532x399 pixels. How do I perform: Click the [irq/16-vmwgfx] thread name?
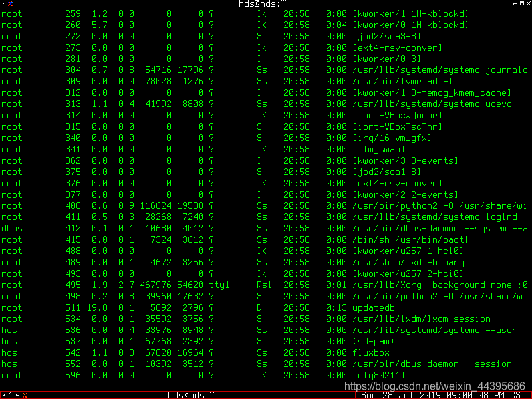(392, 138)
